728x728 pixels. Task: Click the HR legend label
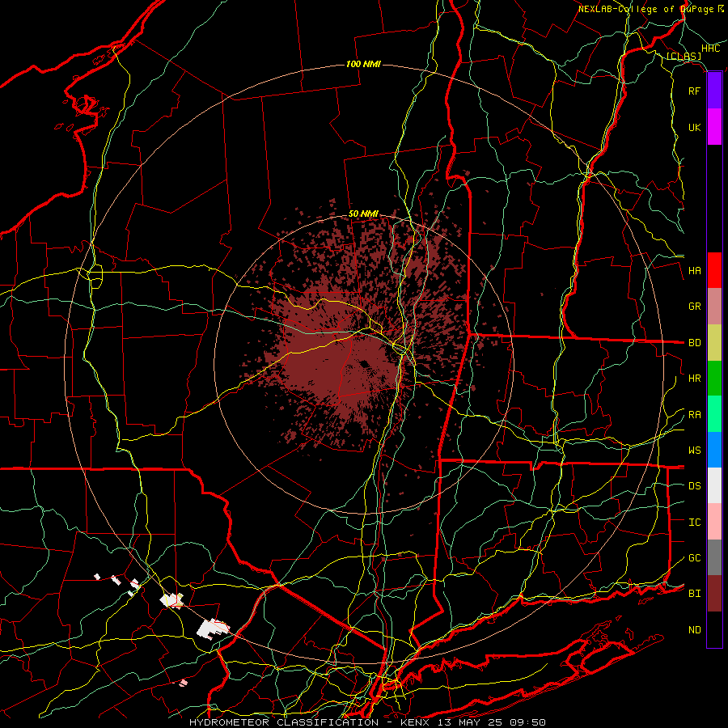[694, 379]
